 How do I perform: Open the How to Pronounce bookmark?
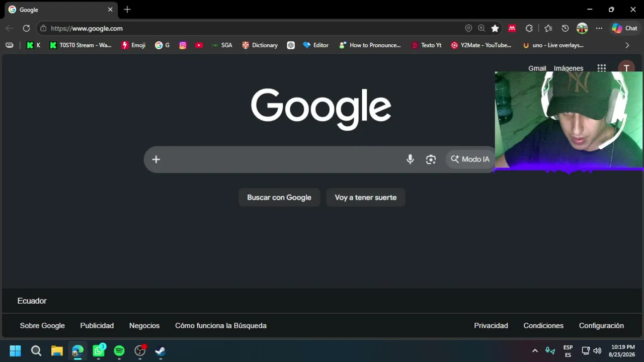(370, 45)
